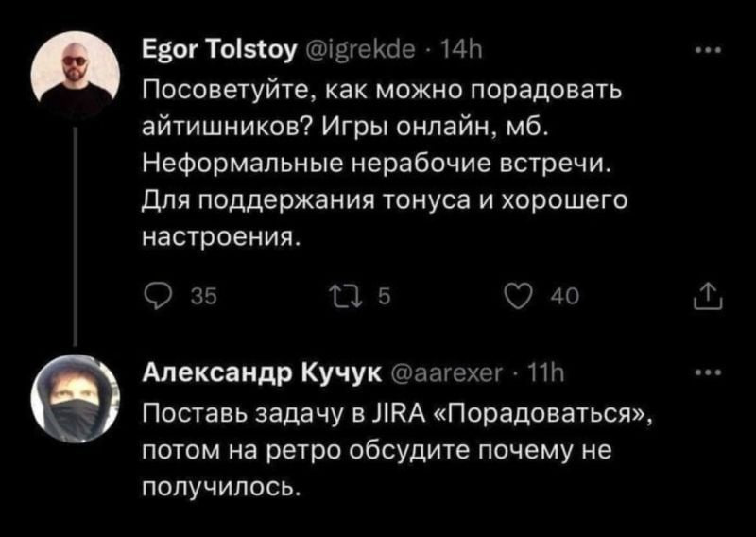Open the three-dot menu on Egor's tweet
Screen dimensions: 756x537
[708, 51]
